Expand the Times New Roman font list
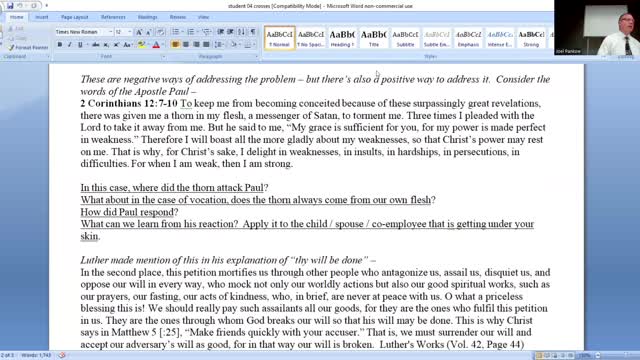The height and width of the screenshot is (360, 640). click(x=110, y=32)
